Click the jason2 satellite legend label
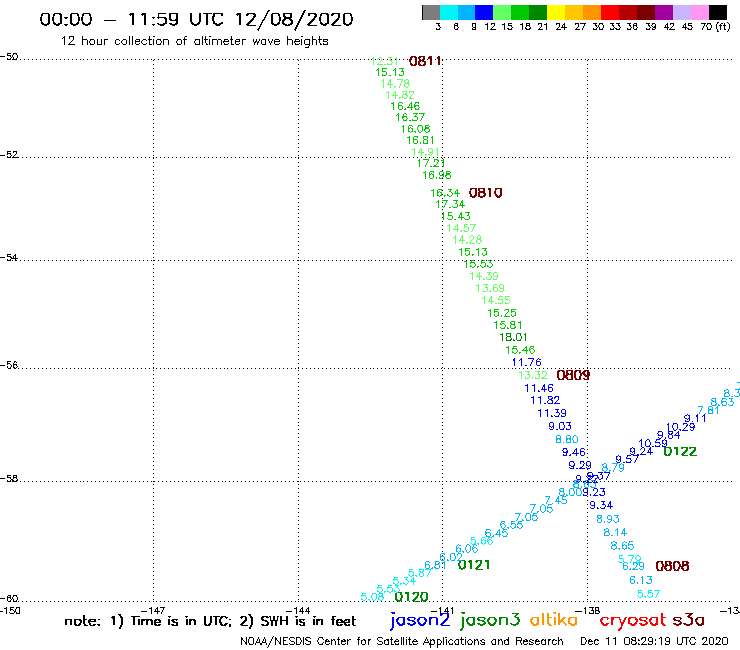The width and height of the screenshot is (740, 650). click(420, 620)
